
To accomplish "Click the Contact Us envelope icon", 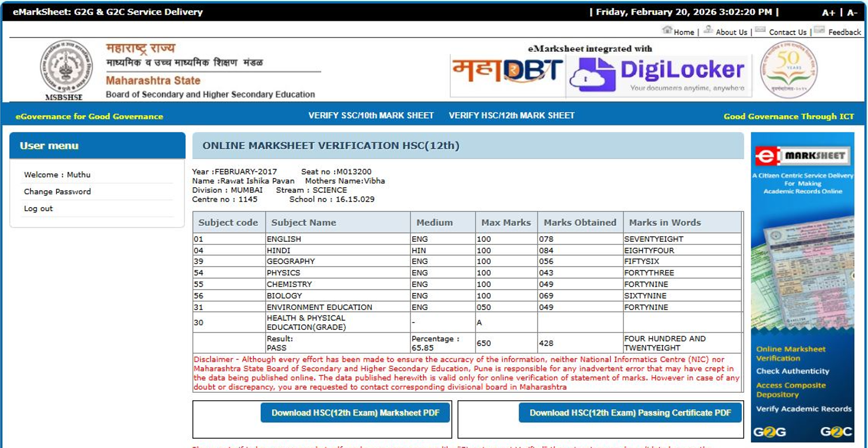I will point(760,30).
